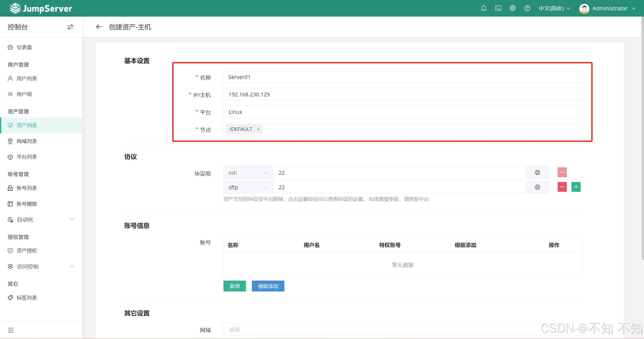Viewport: 644px width, 339px height.
Task: Add a new protocol row
Action: click(576, 187)
